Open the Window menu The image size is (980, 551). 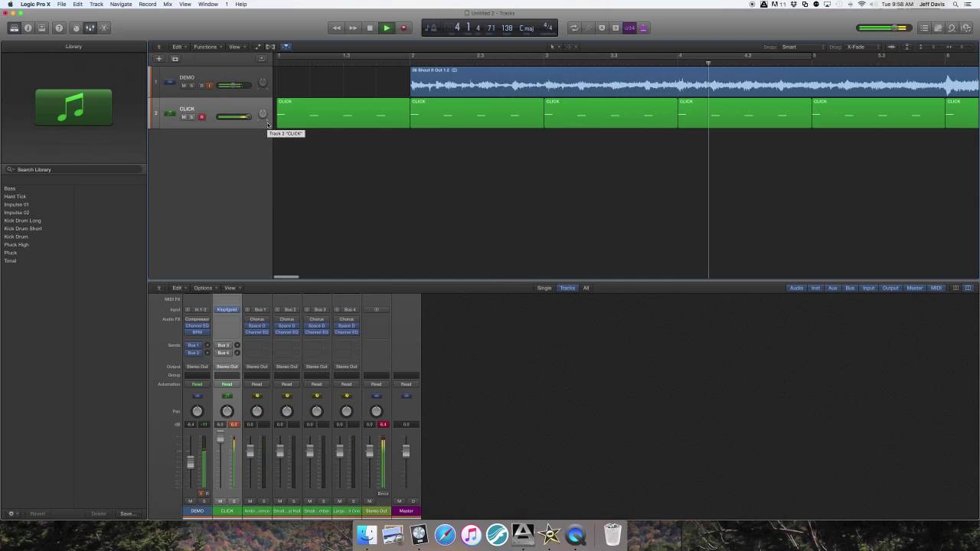(208, 4)
